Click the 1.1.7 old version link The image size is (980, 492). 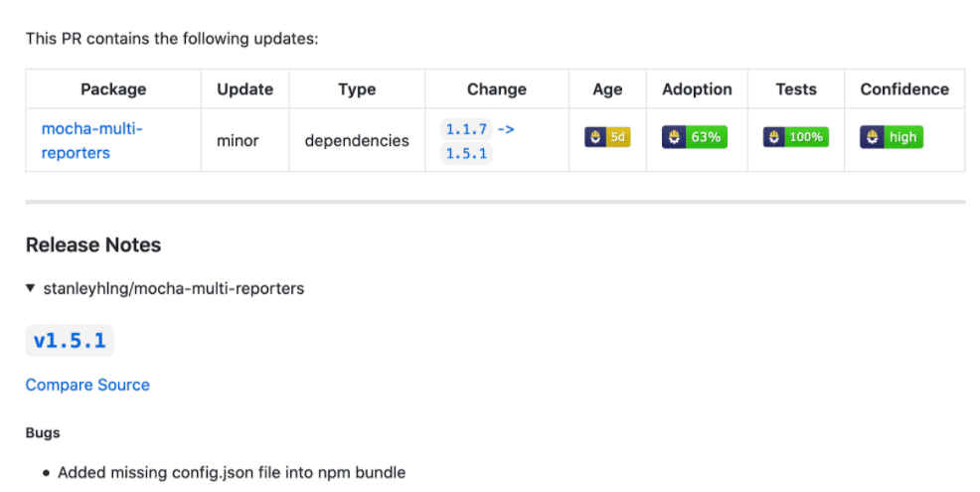click(466, 129)
